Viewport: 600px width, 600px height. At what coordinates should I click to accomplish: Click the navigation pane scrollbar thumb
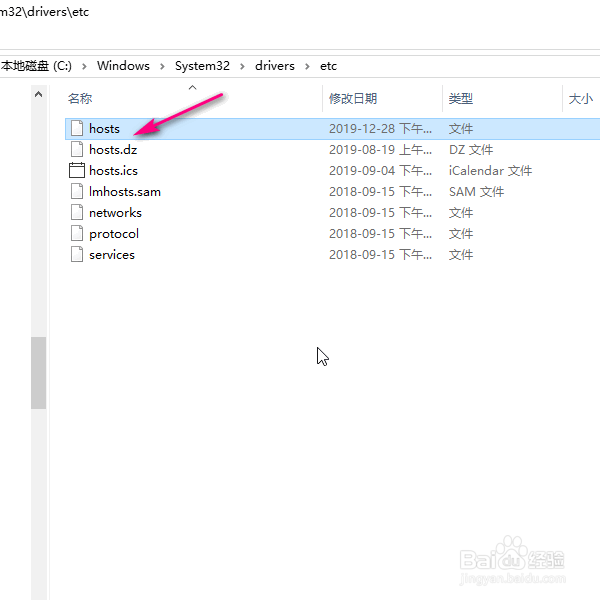pos(38,373)
